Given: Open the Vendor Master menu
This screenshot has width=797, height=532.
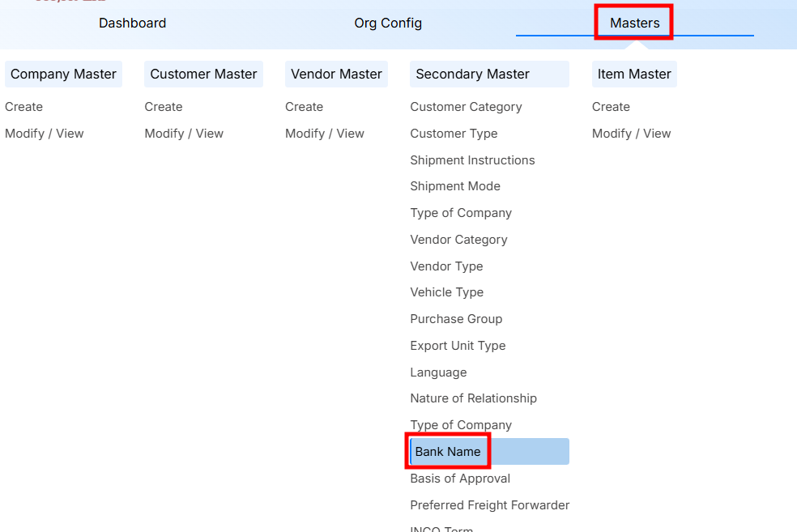Looking at the screenshot, I should [336, 74].
